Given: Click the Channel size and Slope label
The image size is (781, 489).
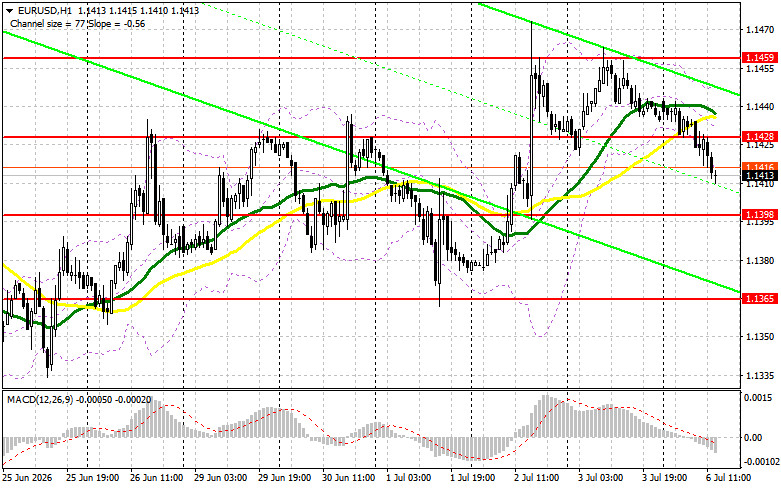Looking at the screenshot, I should tap(78, 23).
